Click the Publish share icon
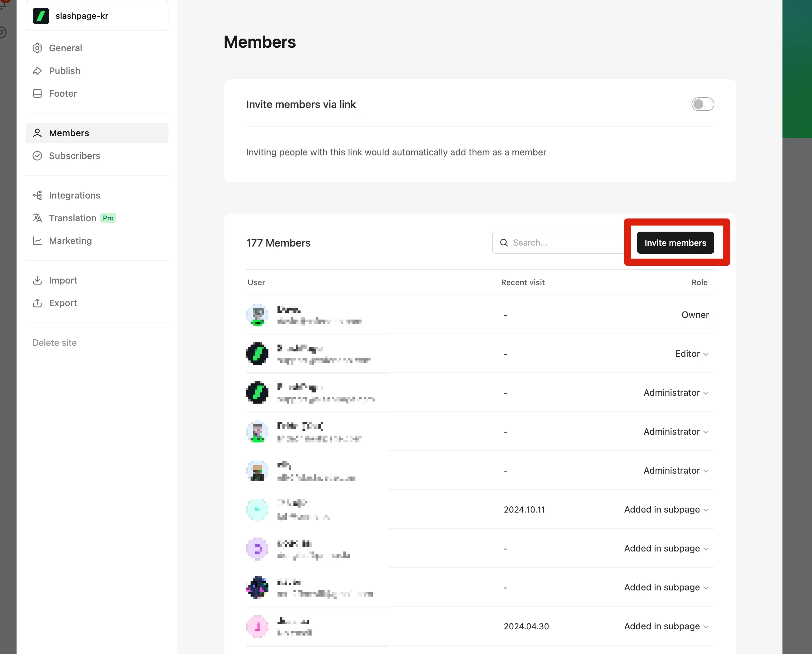Viewport: 812px width, 654px height. coord(37,71)
